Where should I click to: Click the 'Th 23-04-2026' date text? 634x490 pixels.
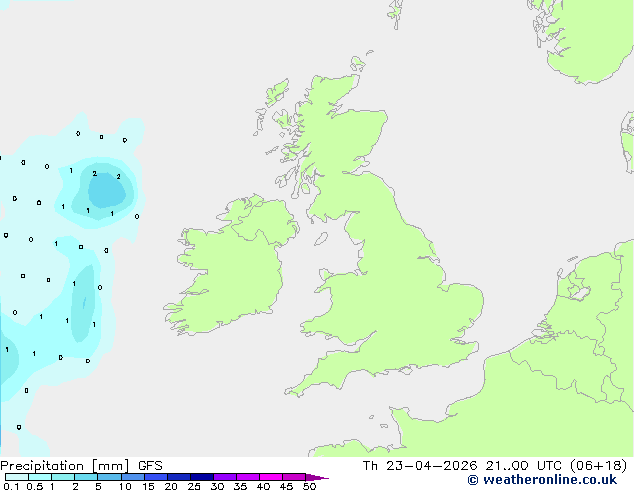click(x=420, y=466)
